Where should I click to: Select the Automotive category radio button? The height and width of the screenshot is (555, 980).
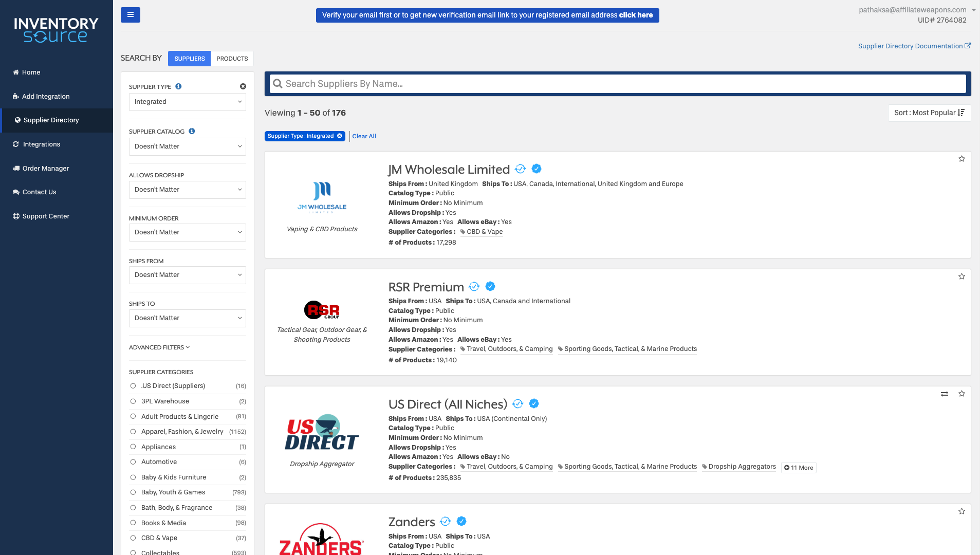[134, 461]
